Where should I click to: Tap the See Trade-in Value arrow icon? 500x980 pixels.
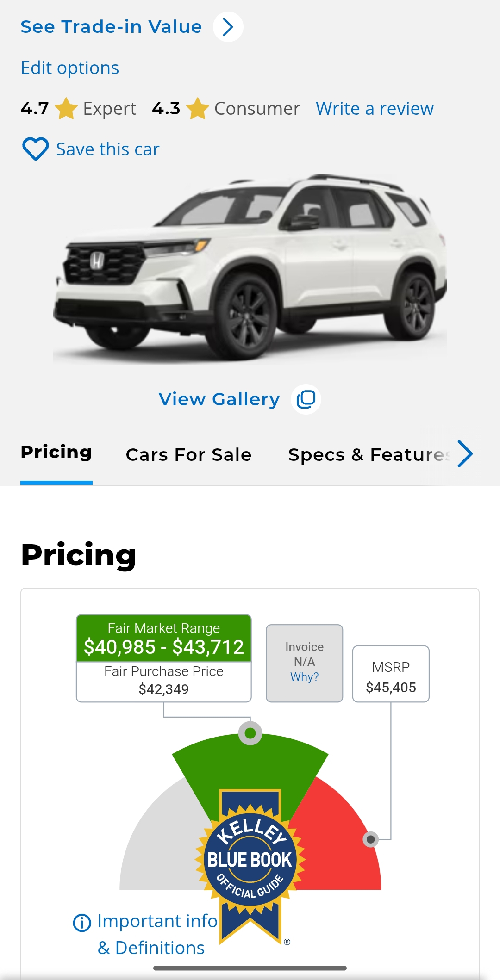[x=228, y=27]
